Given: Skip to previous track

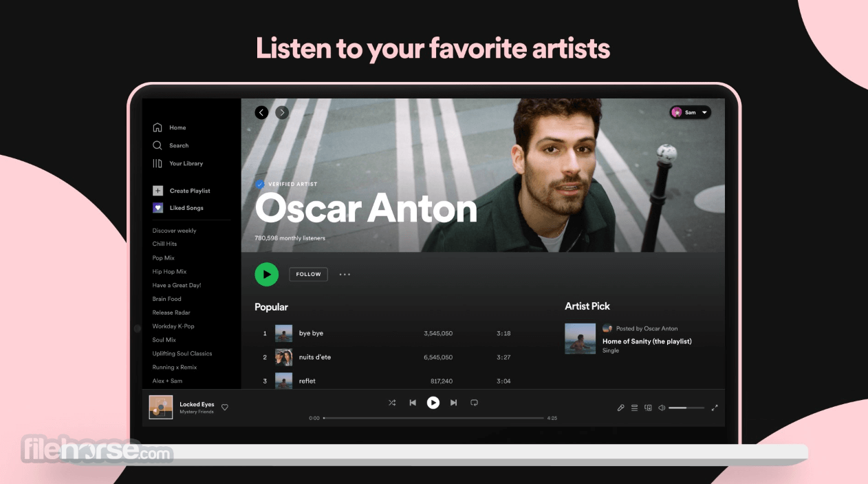Looking at the screenshot, I should click(x=413, y=403).
